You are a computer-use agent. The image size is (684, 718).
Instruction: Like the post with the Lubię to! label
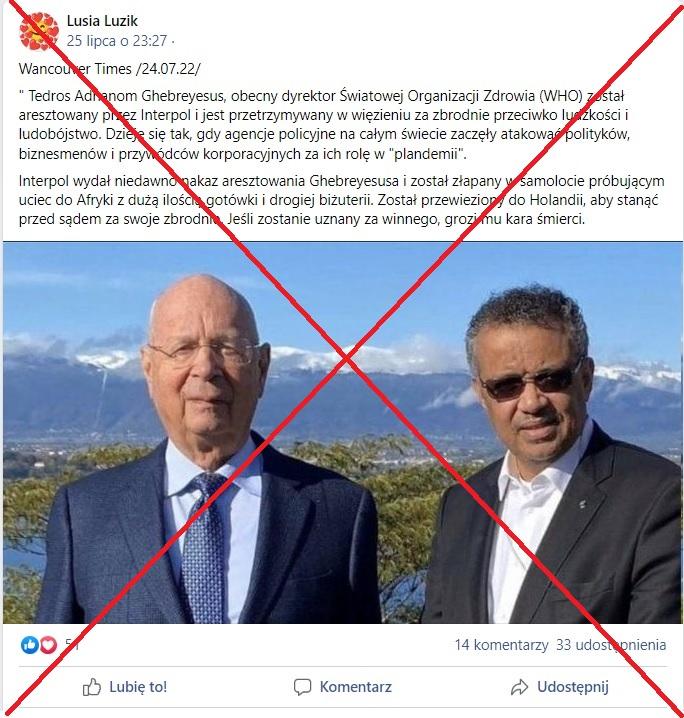tap(138, 687)
